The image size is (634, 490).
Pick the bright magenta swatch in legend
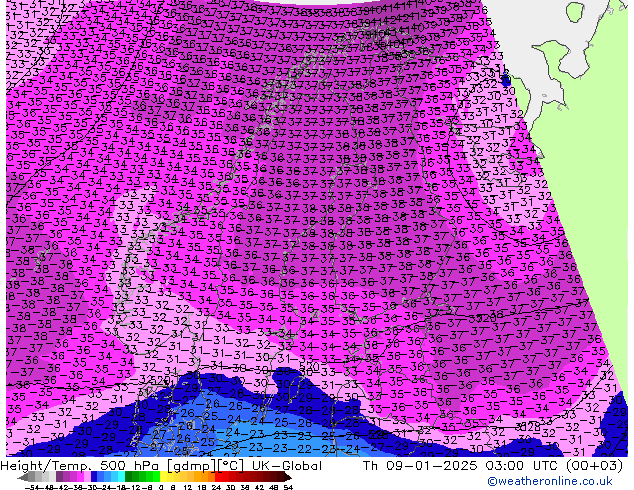click(80, 477)
